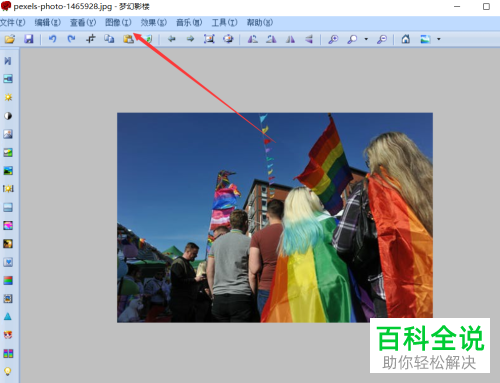Expand the wallpaper icon dropdown arrow
Image resolution: width=500 pixels, height=383 pixels.
click(x=439, y=39)
